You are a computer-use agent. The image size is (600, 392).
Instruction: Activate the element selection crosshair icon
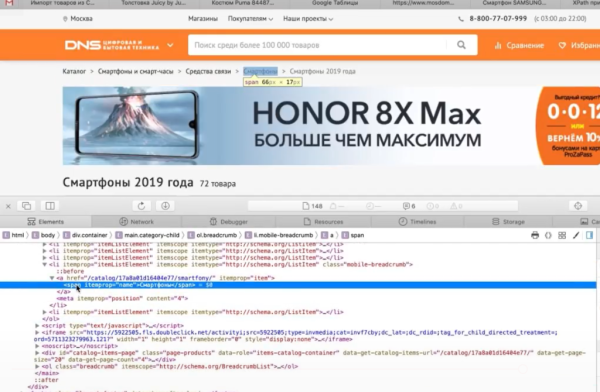pyautogui.click(x=578, y=206)
